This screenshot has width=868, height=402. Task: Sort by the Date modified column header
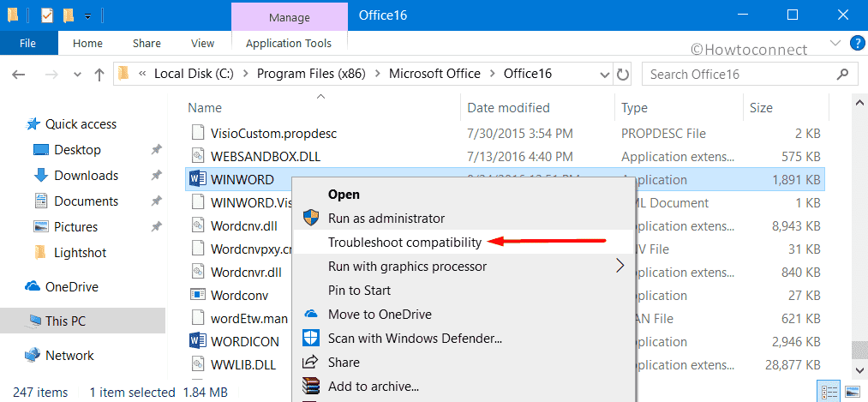[508, 107]
